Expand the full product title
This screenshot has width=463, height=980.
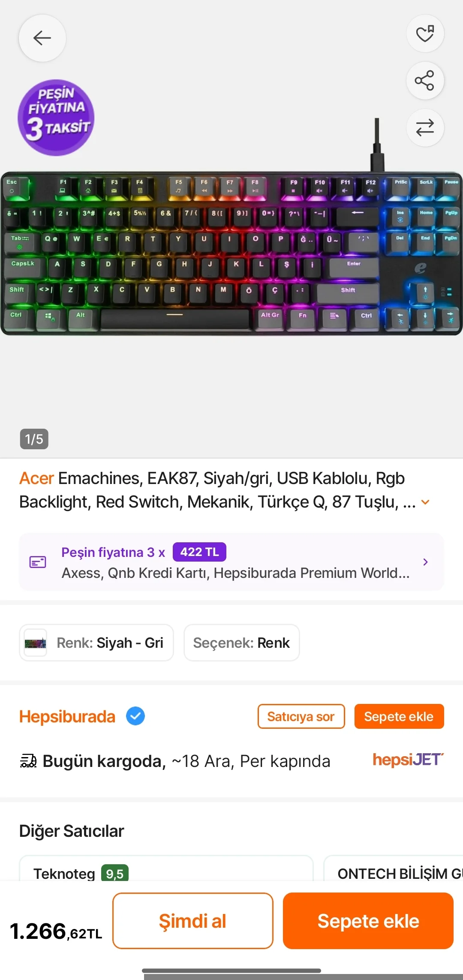425,502
